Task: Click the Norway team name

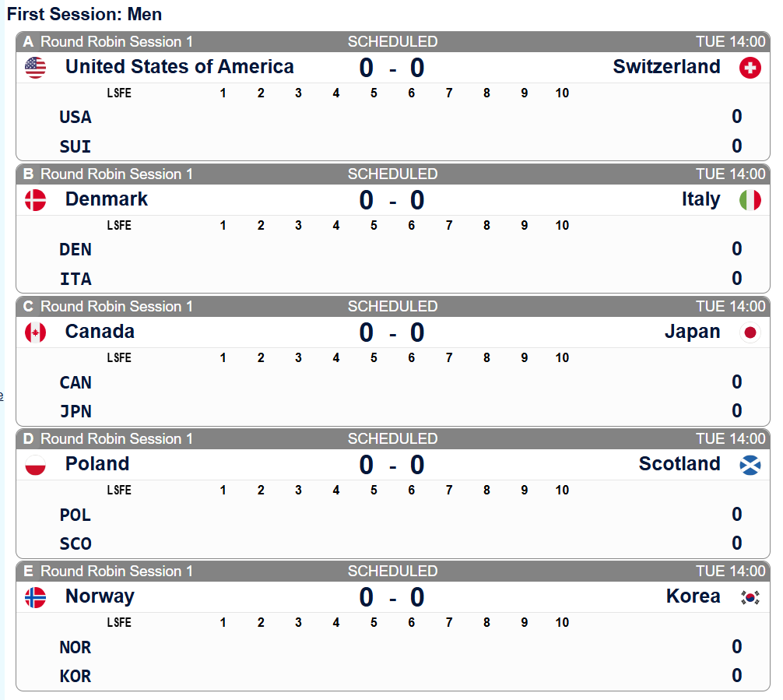Action: [100, 596]
